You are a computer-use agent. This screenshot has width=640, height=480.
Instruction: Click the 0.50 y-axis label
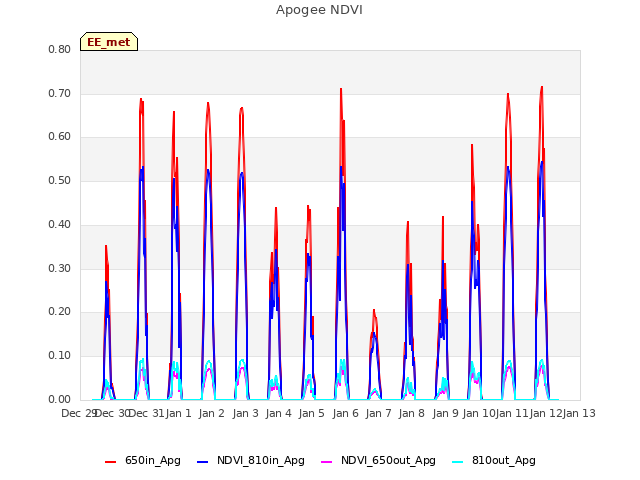[60, 181]
